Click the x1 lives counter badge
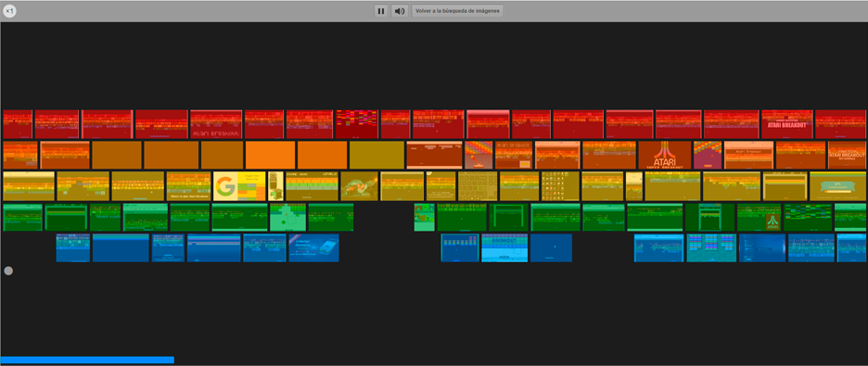This screenshot has height=366, width=868. coord(9,11)
